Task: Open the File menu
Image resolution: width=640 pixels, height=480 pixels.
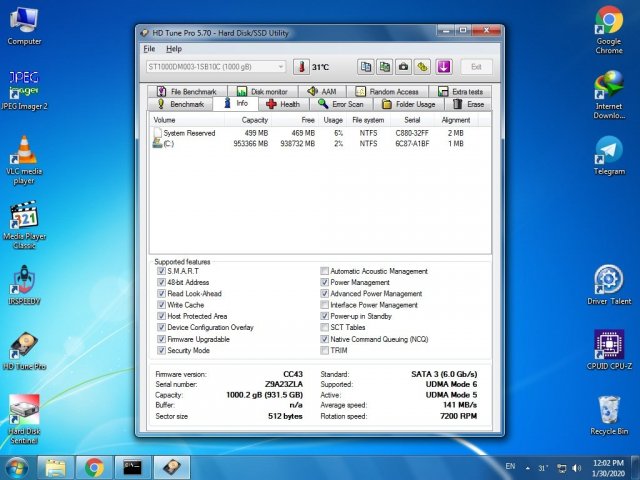Action: click(149, 48)
